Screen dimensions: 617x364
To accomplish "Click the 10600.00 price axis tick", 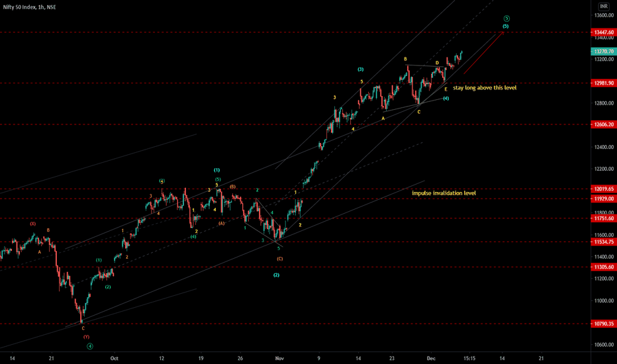I will 604,345.
